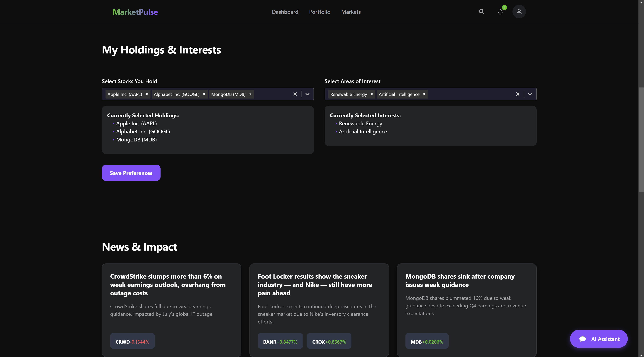Remove Apple Inc. (AAPL) tag
Image resolution: width=644 pixels, height=357 pixels.
click(147, 94)
